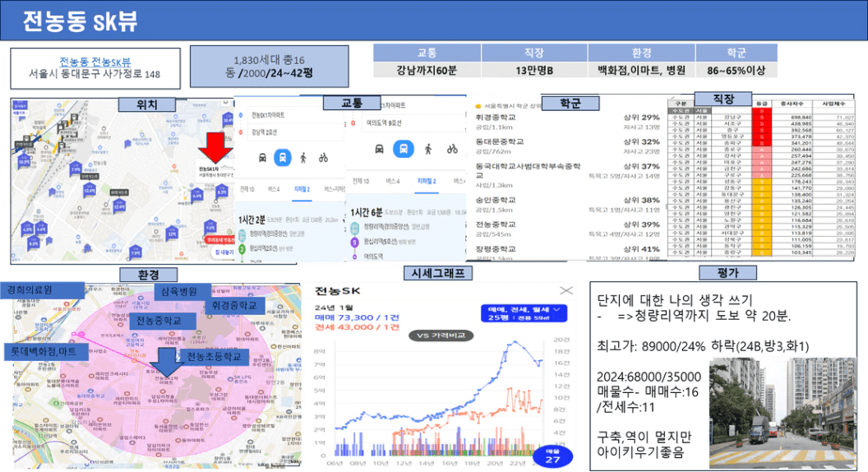Switch to 버스 4 tab in Gangnam route panel

click(274, 189)
